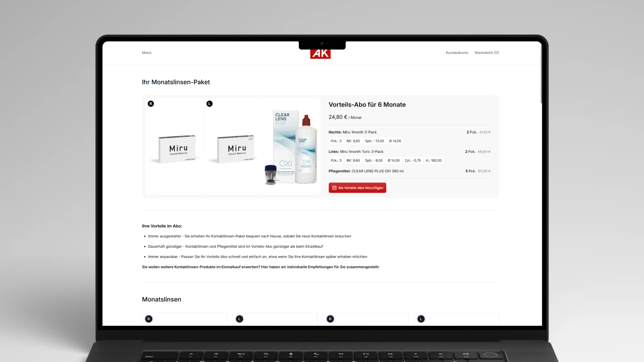Click Als Vorteils-Abo hinzufügen button
Viewport: 644px width, 362px height.
coord(357,188)
